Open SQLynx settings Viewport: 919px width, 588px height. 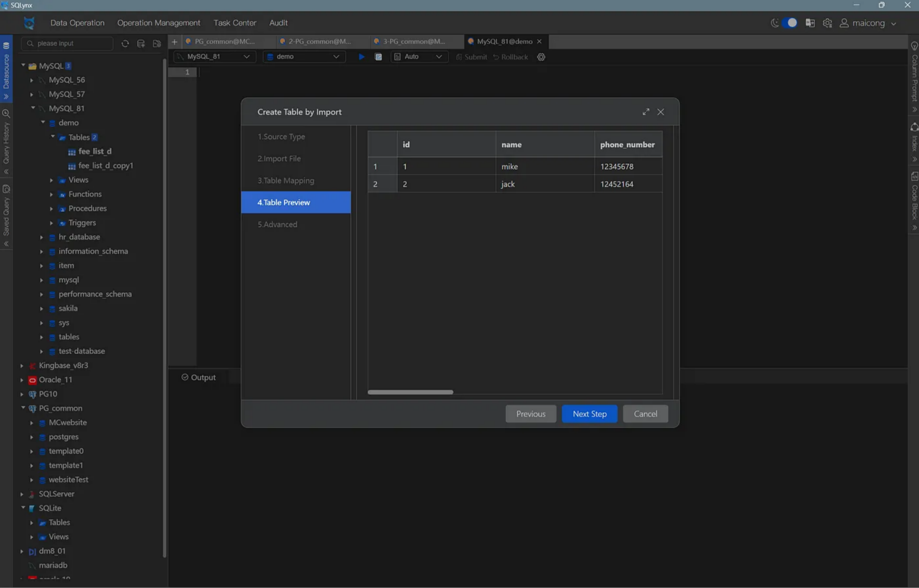click(x=827, y=23)
